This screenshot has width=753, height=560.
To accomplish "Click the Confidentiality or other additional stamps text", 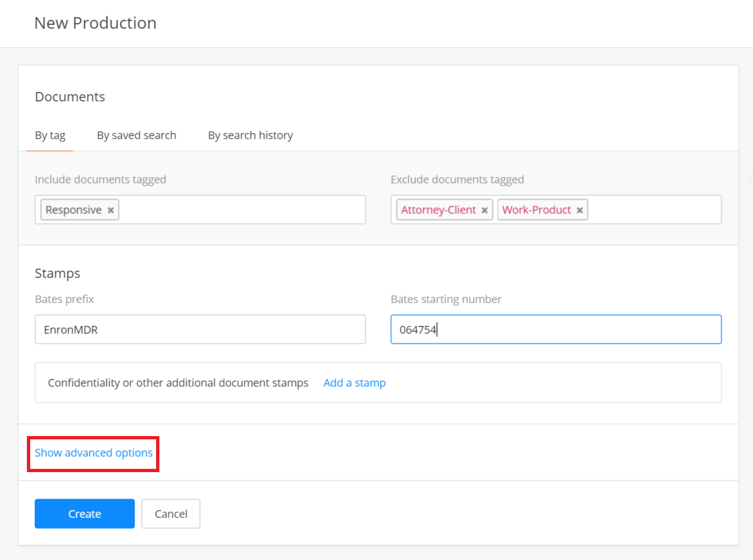I will pos(178,383).
